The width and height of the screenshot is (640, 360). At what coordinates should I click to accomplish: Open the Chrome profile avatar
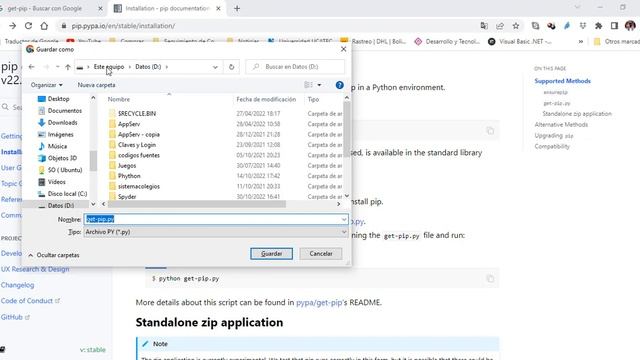click(x=630, y=26)
